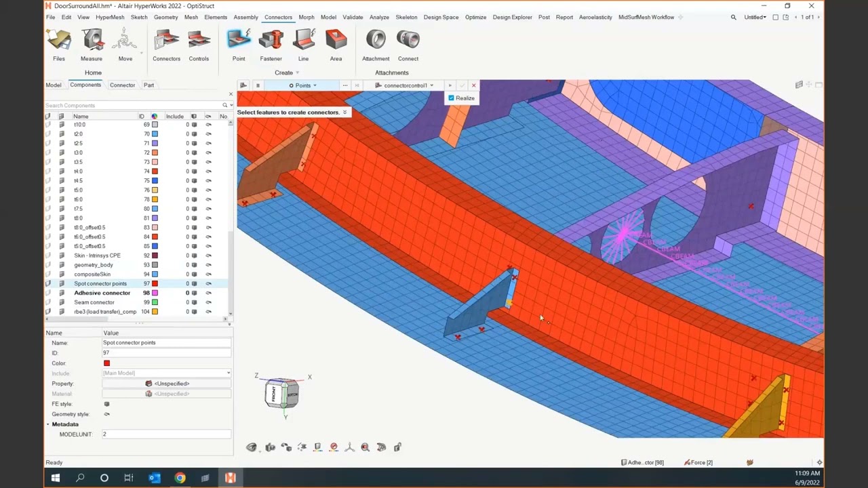This screenshot has width=868, height=488.
Task: Click the three-dot advanced selection button
Action: click(345, 85)
